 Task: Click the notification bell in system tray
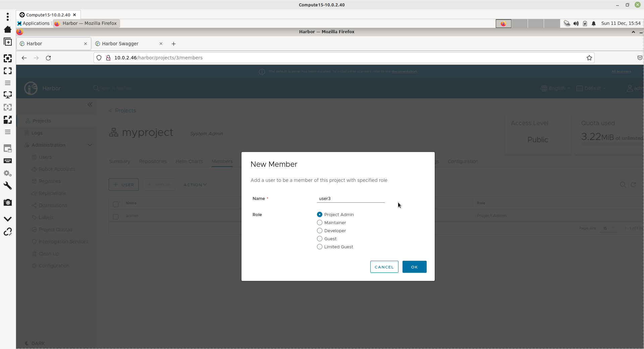point(594,23)
